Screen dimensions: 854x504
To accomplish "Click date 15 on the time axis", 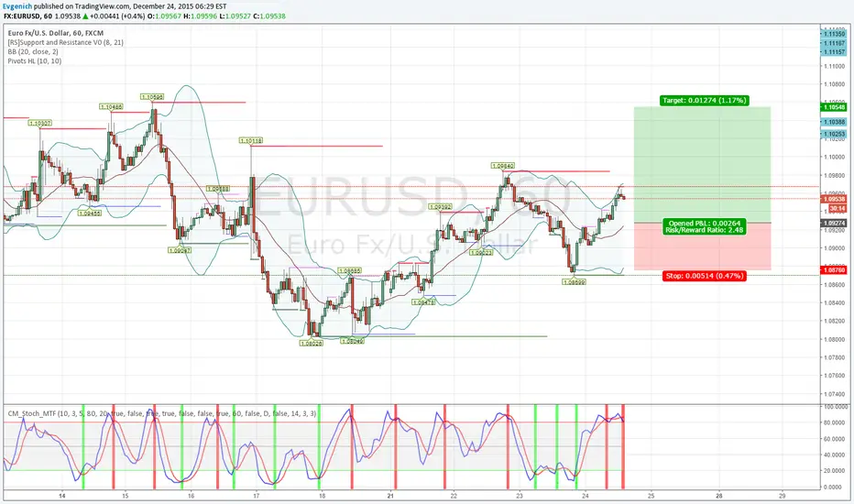I will click(126, 496).
